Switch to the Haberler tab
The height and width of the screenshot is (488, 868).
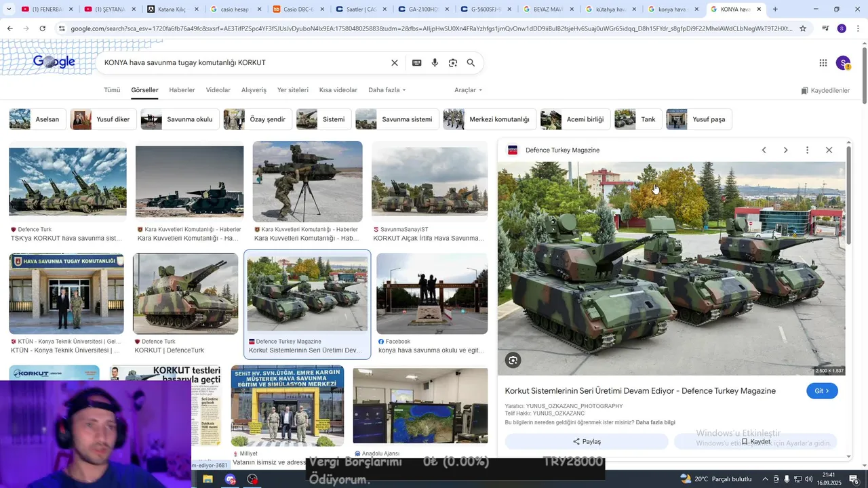click(x=182, y=90)
